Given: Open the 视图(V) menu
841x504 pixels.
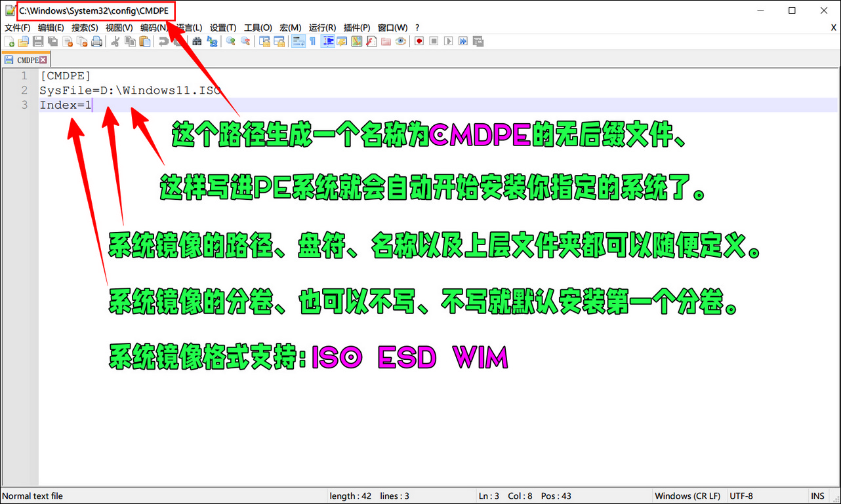Looking at the screenshot, I should [x=119, y=28].
